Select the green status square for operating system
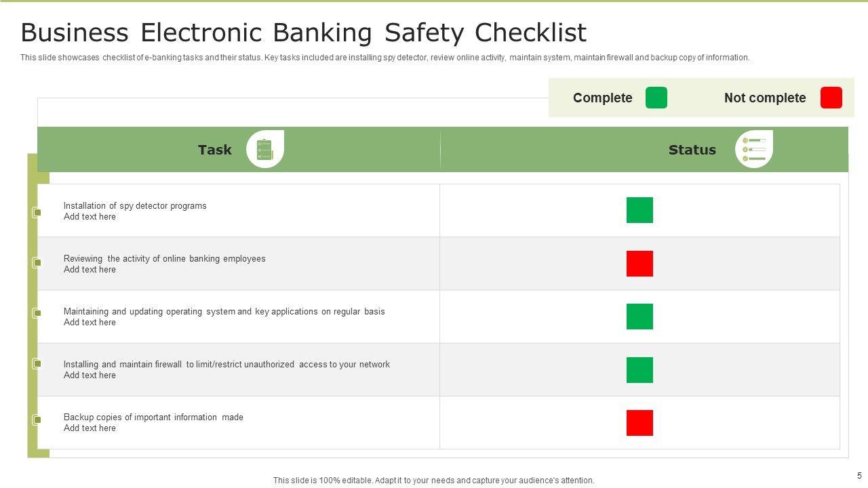 pyautogui.click(x=639, y=317)
